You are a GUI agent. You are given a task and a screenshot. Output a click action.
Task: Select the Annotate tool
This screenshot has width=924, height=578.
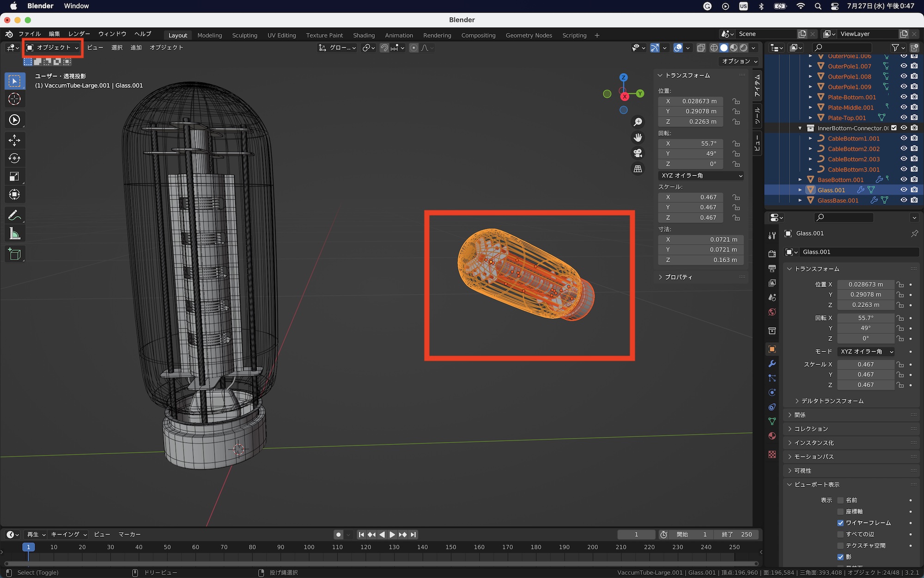pos(14,215)
